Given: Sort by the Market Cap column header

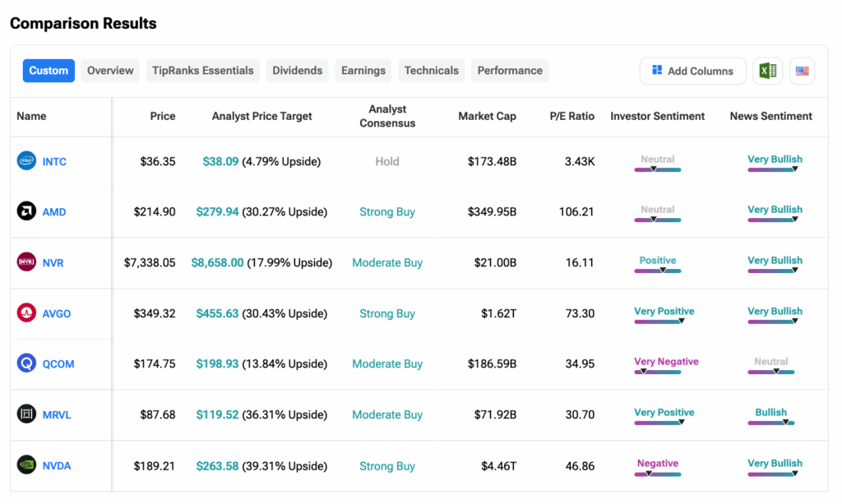Looking at the screenshot, I should click(x=487, y=116).
